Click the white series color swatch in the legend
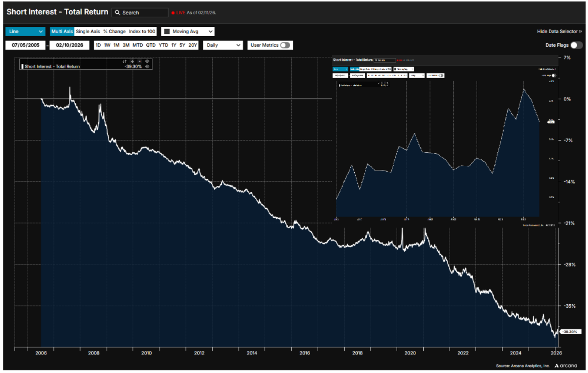 click(22, 67)
